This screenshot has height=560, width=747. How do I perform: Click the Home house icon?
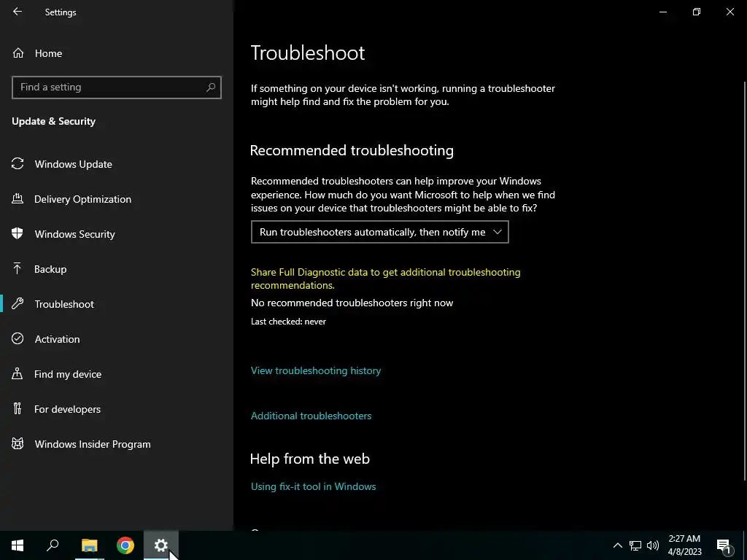click(x=18, y=53)
